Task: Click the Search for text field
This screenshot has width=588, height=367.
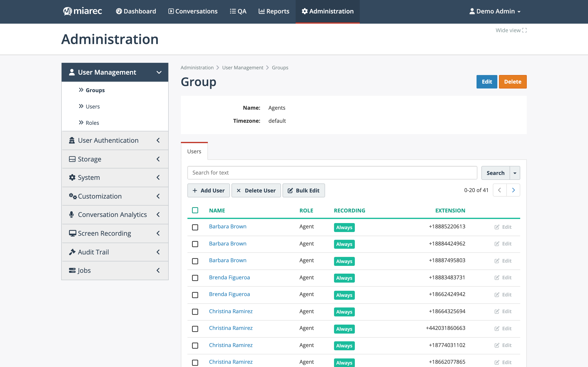Action: pyautogui.click(x=332, y=172)
